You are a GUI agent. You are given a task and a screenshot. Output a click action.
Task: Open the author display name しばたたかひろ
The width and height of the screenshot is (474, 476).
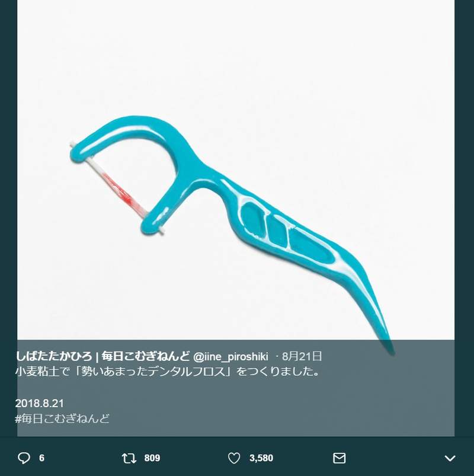pos(53,356)
